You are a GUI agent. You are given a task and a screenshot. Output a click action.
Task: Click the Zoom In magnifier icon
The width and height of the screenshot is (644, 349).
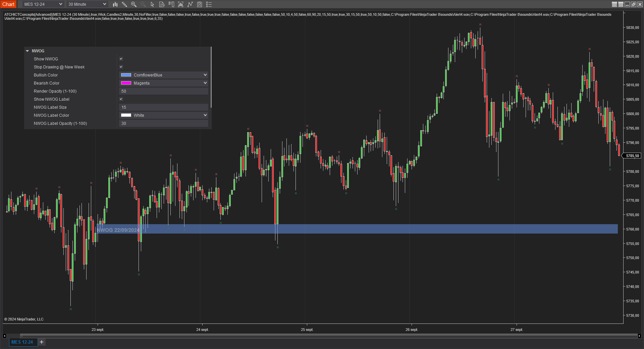coord(134,4)
